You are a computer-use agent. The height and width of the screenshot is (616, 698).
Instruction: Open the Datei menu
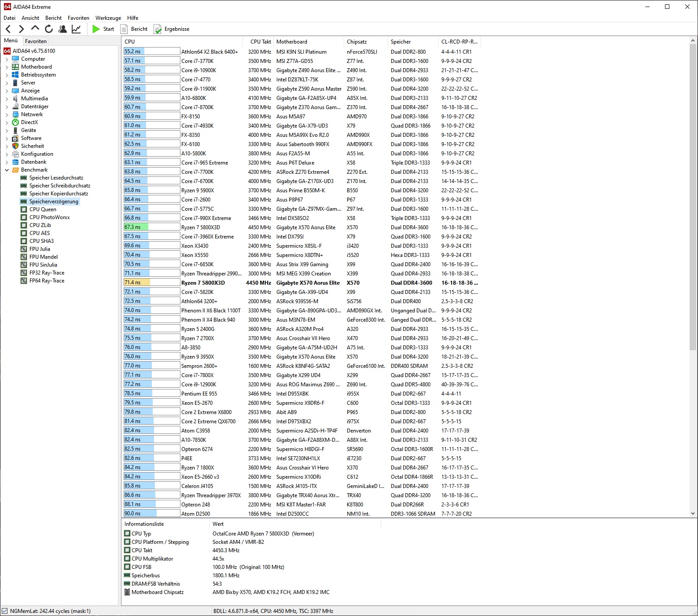(x=9, y=18)
